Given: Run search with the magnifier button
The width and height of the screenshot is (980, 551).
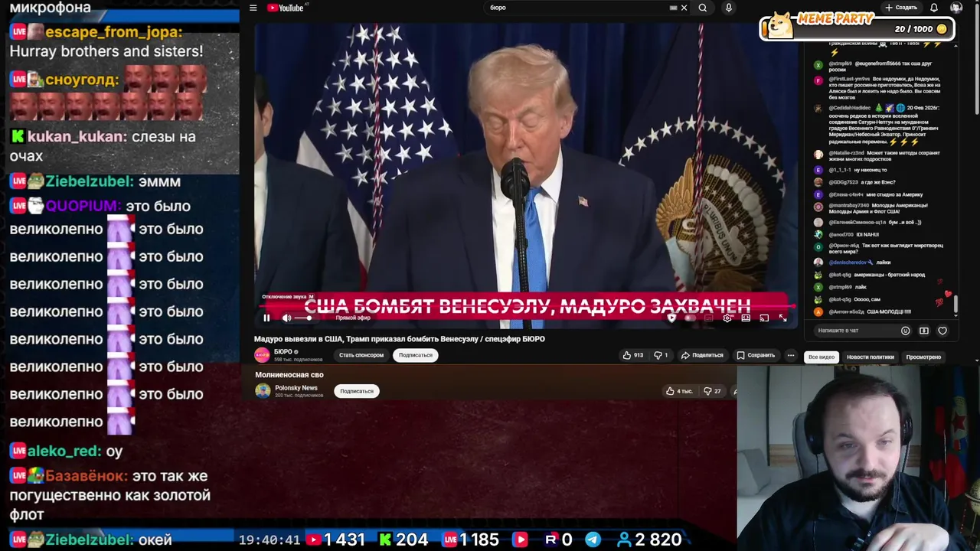Looking at the screenshot, I should 703,8.
